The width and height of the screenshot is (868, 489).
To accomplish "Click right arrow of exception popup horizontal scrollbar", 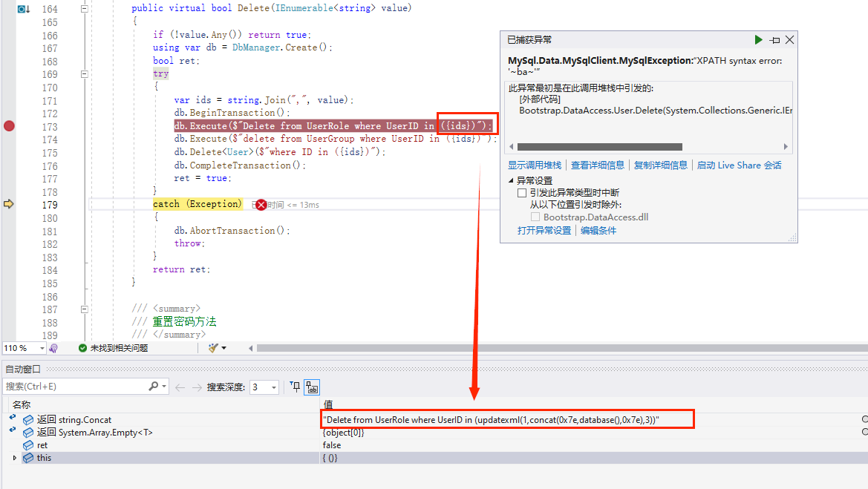I will 786,147.
